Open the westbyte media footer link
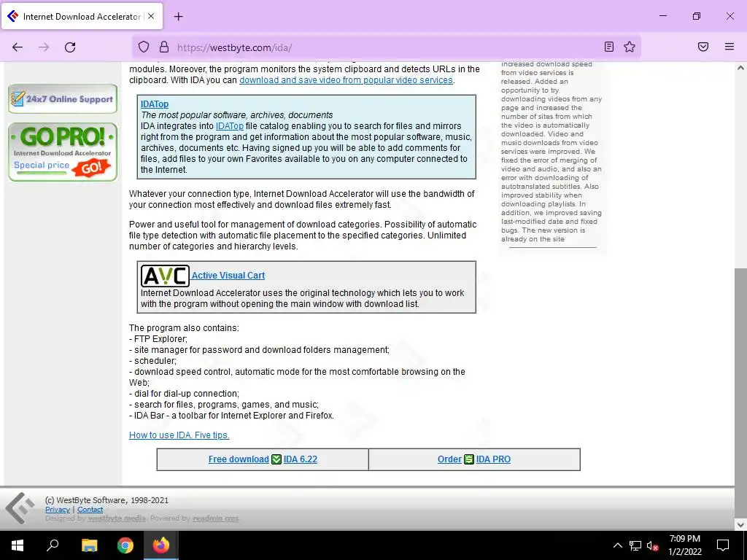This screenshot has height=560, width=747. point(117,518)
